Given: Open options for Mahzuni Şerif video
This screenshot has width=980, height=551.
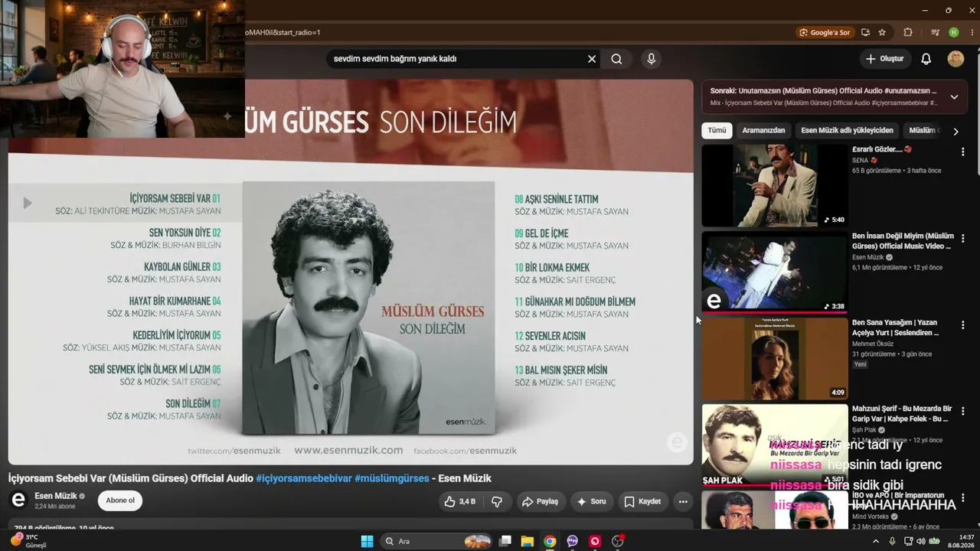Looking at the screenshot, I should coord(962,412).
